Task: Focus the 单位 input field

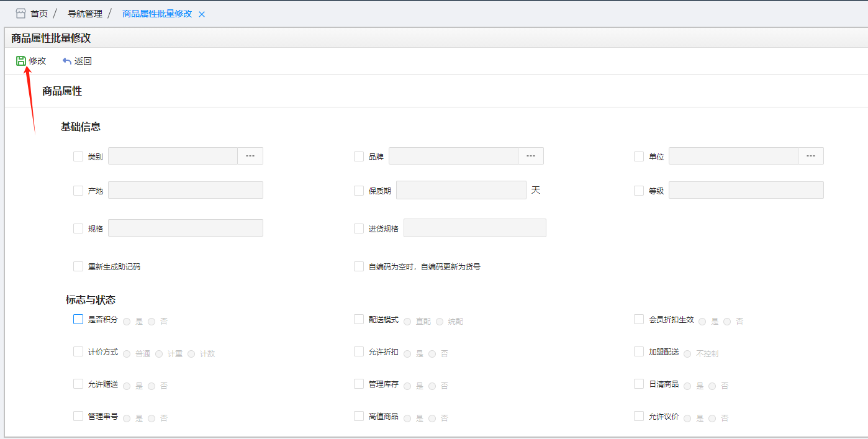Action: 733,156
